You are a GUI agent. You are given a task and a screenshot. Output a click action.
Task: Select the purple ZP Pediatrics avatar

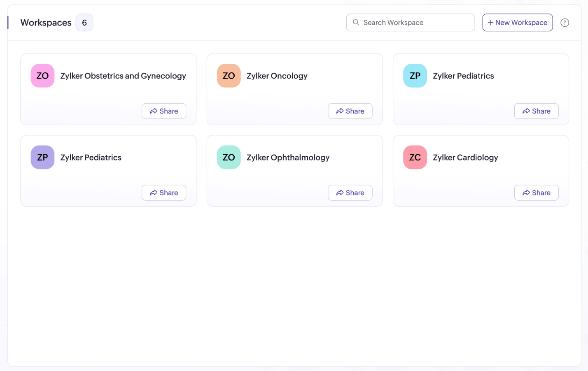42,157
